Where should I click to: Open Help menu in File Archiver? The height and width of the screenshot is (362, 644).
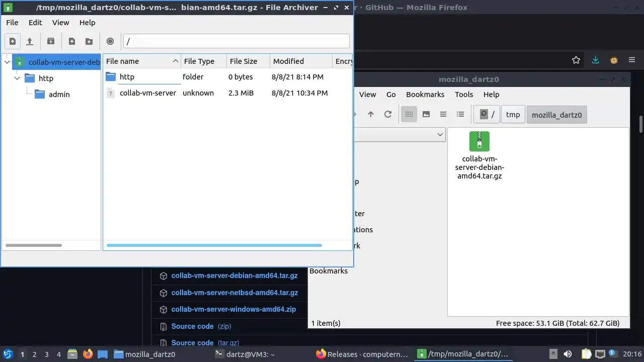click(87, 23)
